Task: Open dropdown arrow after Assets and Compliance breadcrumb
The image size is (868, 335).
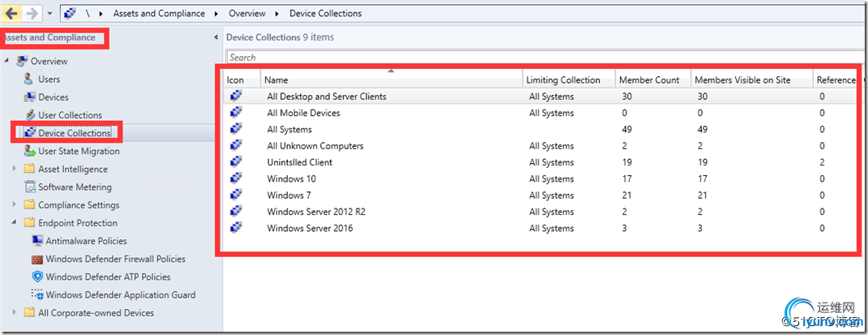Action: click(216, 13)
